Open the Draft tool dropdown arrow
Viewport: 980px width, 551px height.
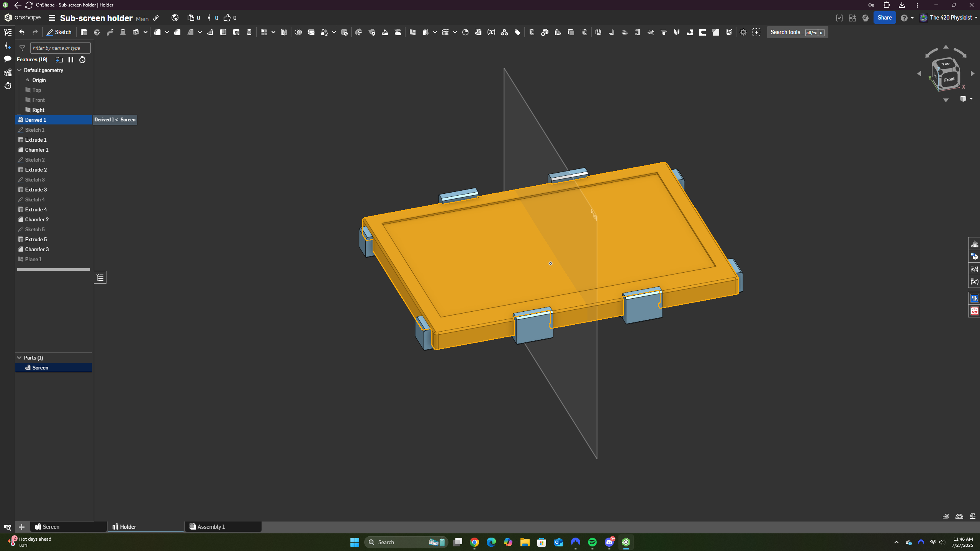pos(200,32)
